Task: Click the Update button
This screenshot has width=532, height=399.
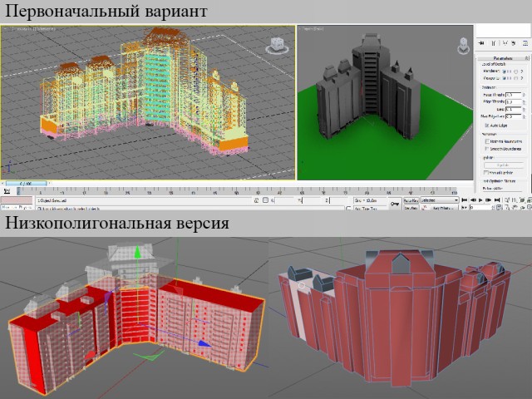Action: click(x=504, y=165)
